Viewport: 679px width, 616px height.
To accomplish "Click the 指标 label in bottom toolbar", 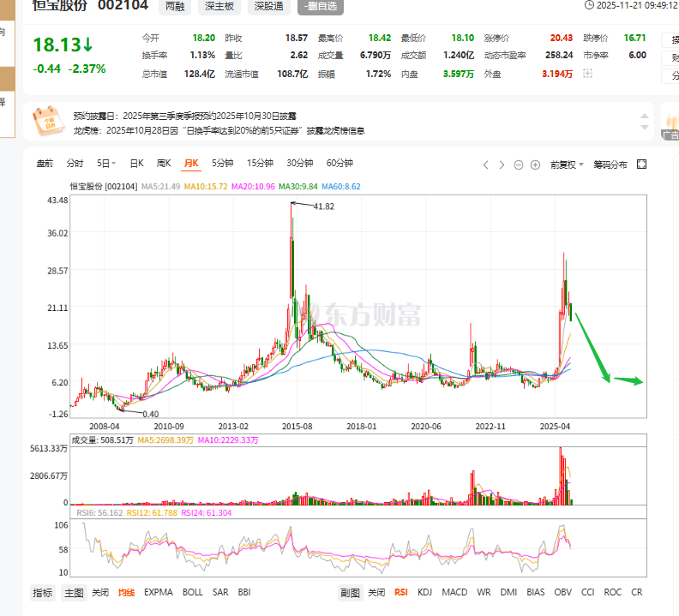I will 43,593.
